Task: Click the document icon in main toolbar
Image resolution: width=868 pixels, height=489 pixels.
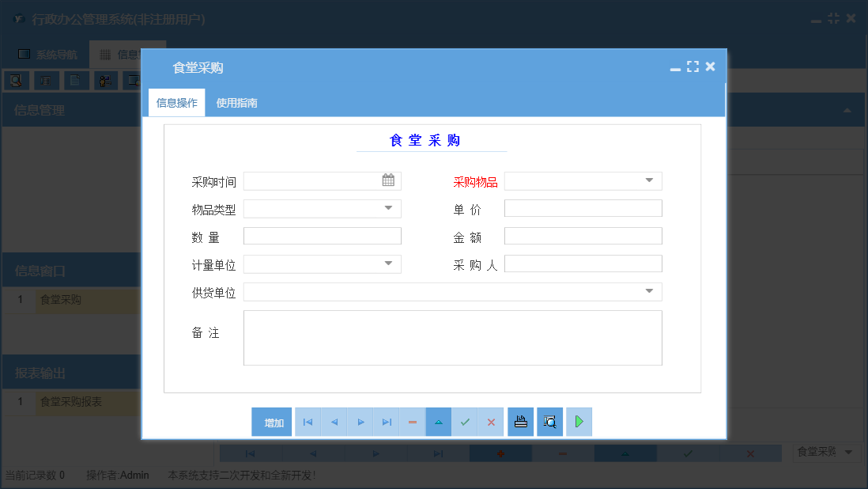Action: click(76, 81)
